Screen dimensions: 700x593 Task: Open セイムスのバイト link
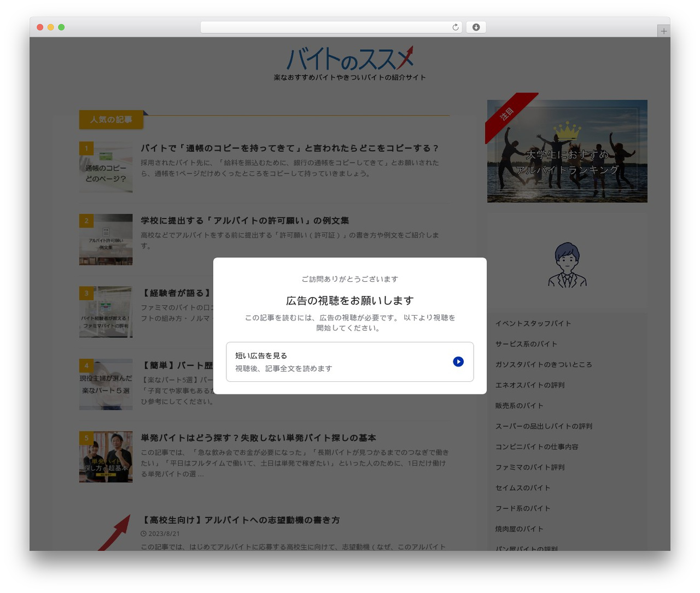pyautogui.click(x=523, y=487)
